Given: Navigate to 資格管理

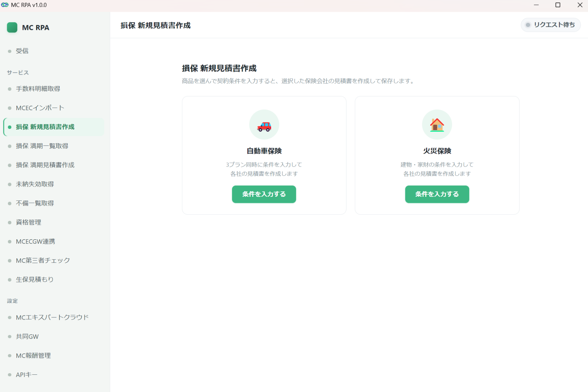Looking at the screenshot, I should point(54,222).
